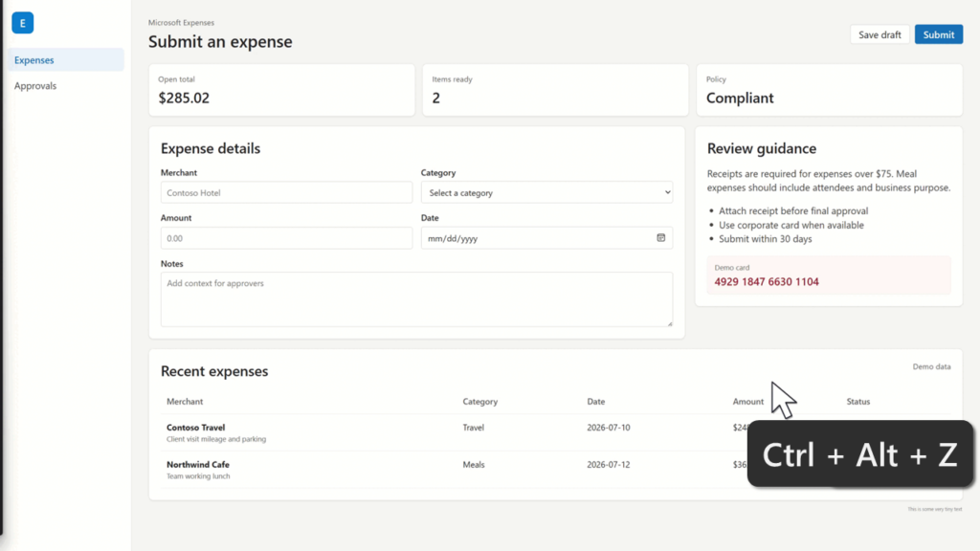Click the Meals category cell
The height and width of the screenshot is (551, 980).
point(473,464)
